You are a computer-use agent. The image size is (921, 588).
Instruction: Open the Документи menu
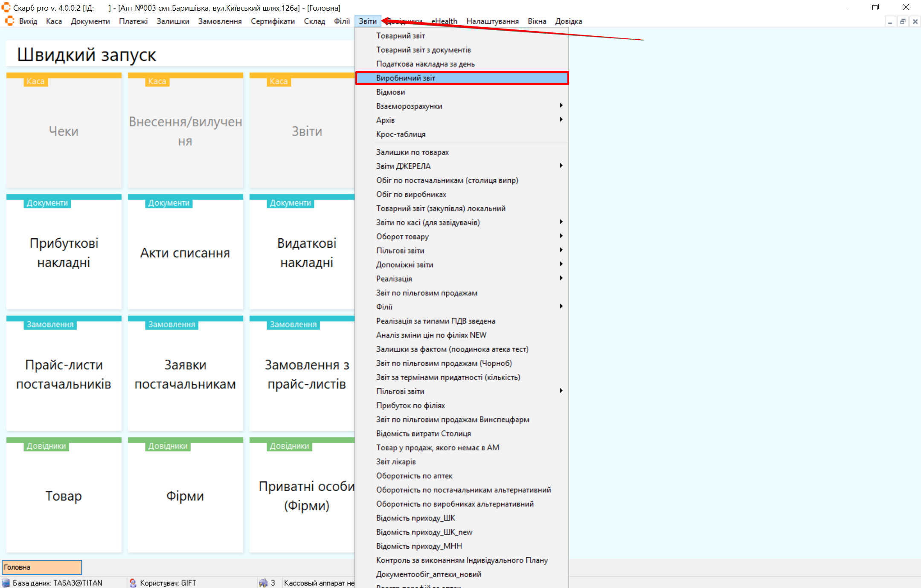pos(90,21)
